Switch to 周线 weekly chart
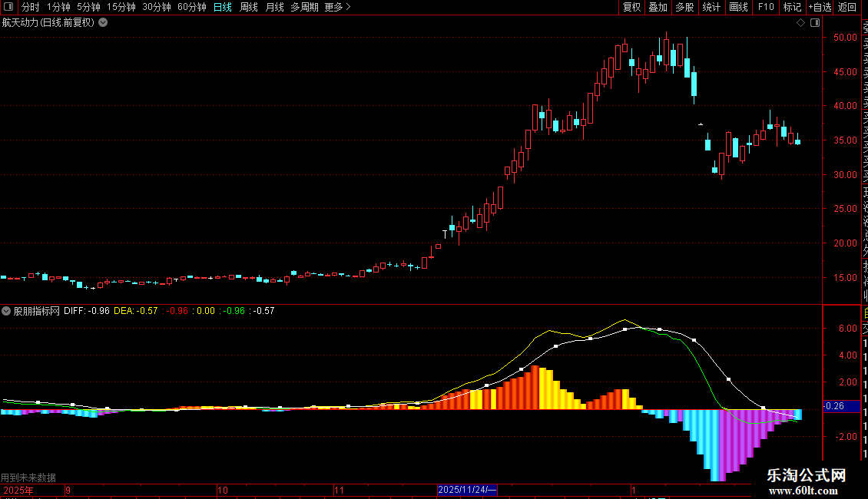The image size is (868, 499). [x=249, y=7]
